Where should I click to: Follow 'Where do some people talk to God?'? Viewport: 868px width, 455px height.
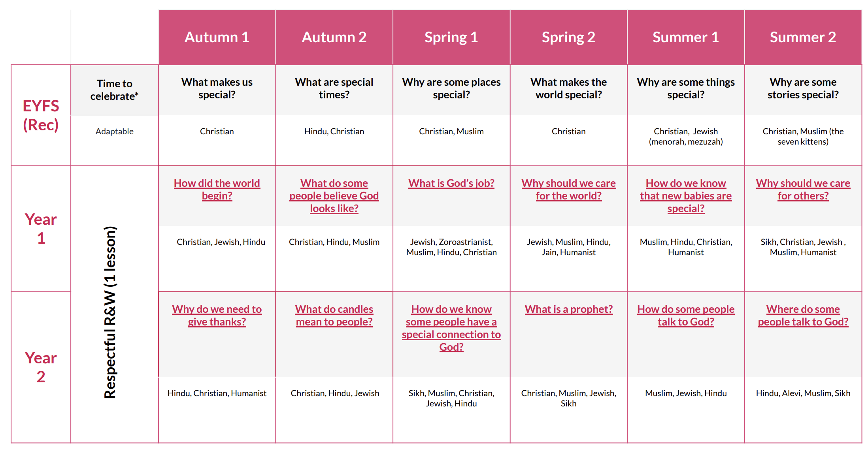[803, 315]
